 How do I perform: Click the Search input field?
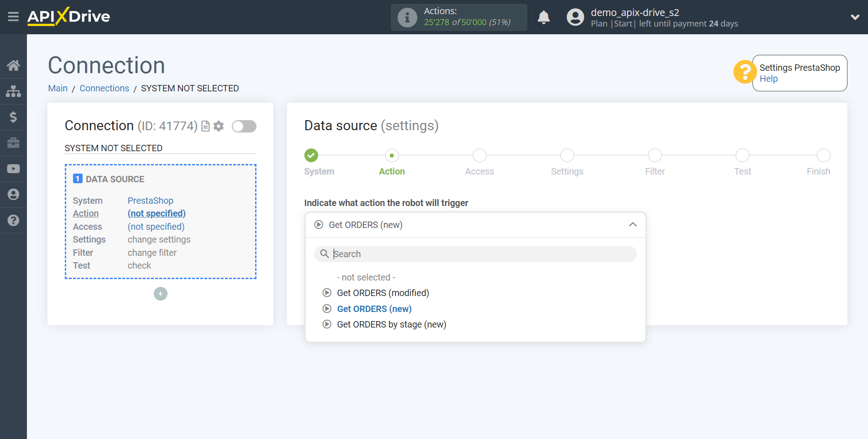[475, 254]
